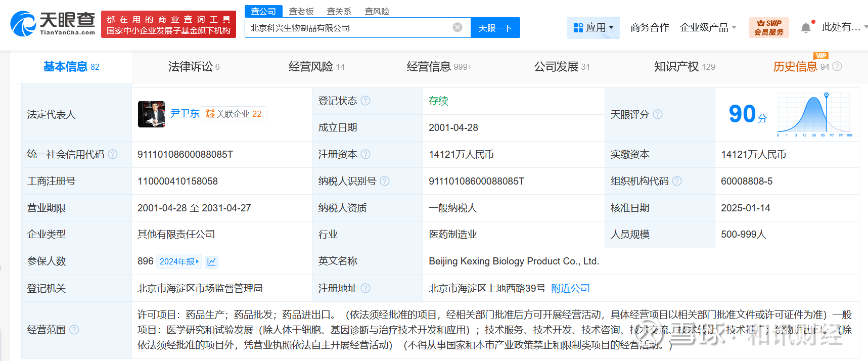Click help icon next to 经营范围

74,330
